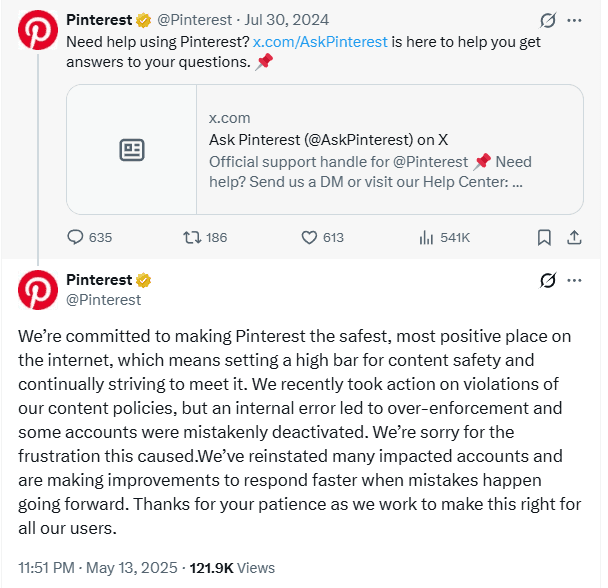The height and width of the screenshot is (588, 608).
Task: Open the x.com/AskPinterest link
Action: click(x=320, y=42)
